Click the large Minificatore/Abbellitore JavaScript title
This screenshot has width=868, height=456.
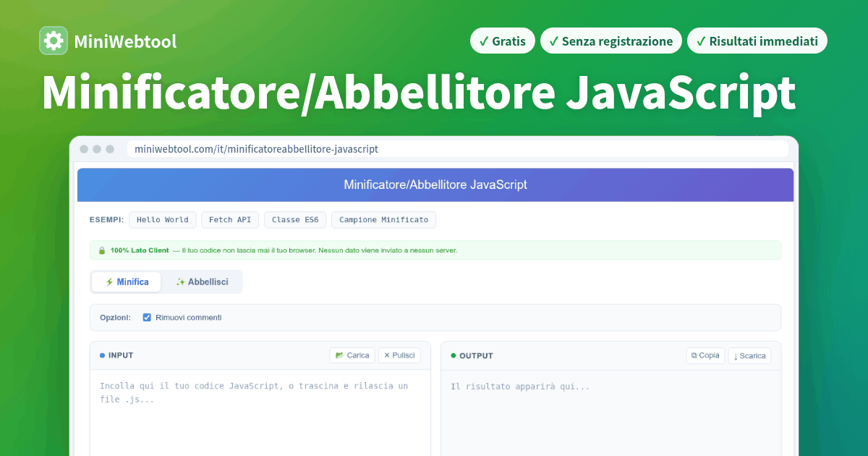pyautogui.click(x=419, y=93)
